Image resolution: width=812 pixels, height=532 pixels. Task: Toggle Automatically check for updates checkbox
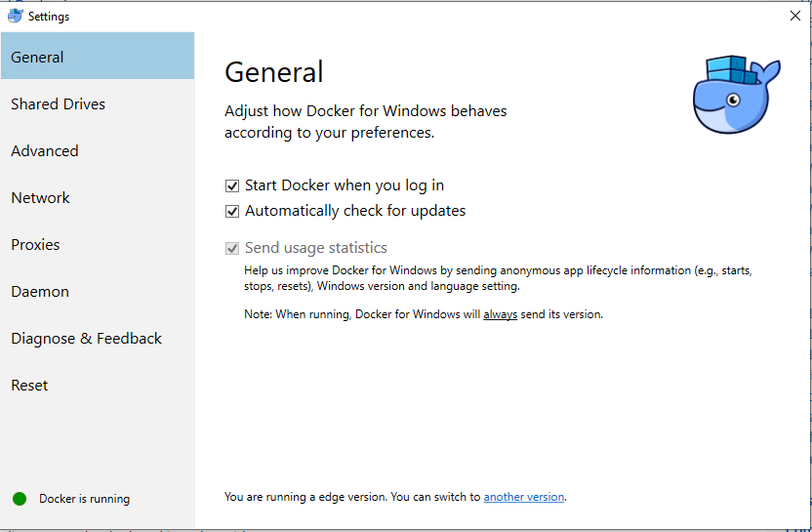232,211
